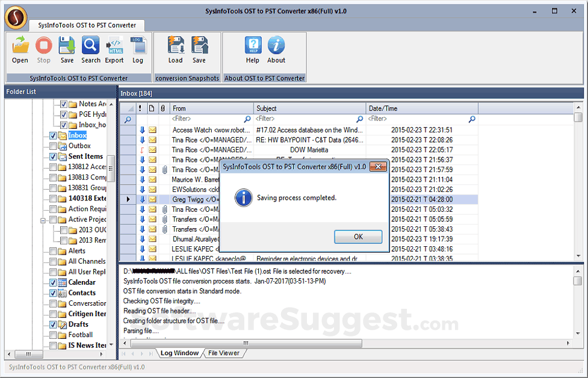Click the Subject filter input field
588x378 pixels.
click(x=305, y=119)
